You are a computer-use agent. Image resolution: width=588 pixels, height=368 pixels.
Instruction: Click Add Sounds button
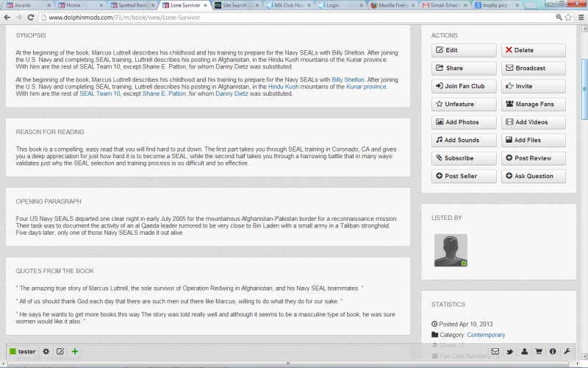click(464, 141)
